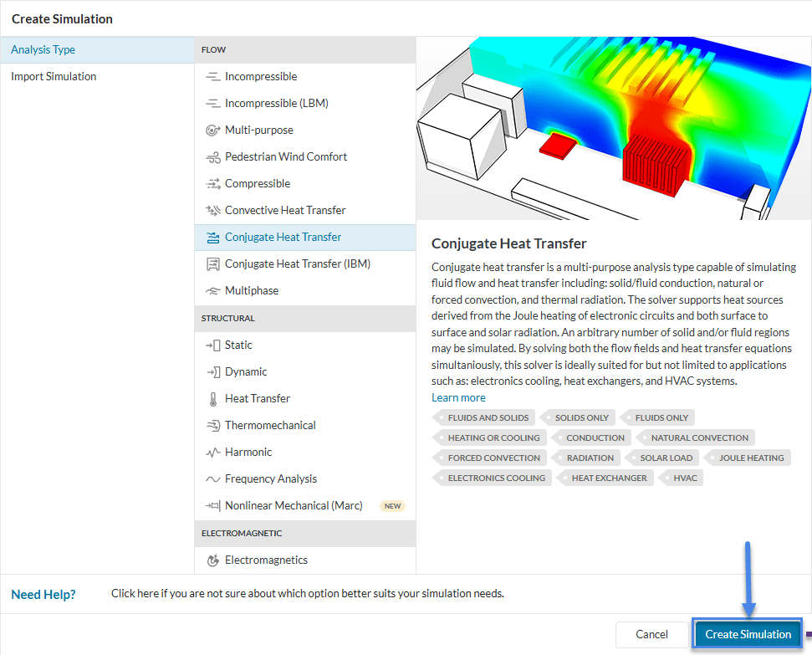Choose the Static structural analysis icon
812x655 pixels.
coord(212,345)
